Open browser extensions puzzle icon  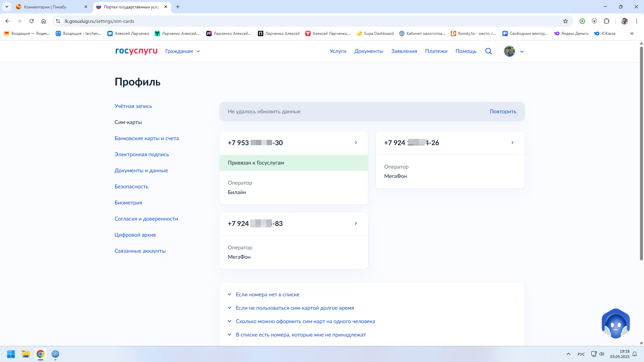(606, 21)
